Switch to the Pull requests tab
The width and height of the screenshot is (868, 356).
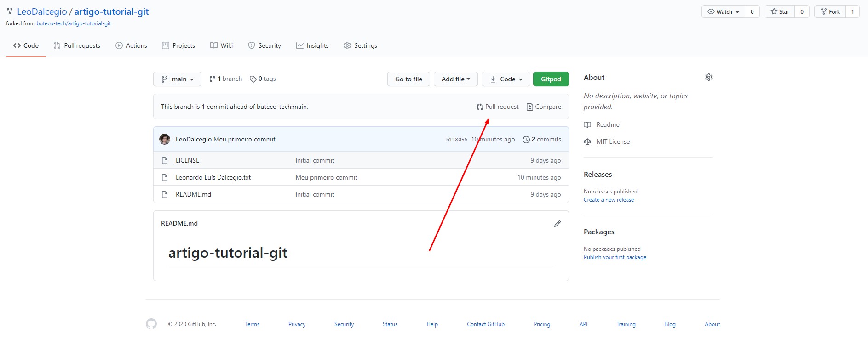click(77, 45)
